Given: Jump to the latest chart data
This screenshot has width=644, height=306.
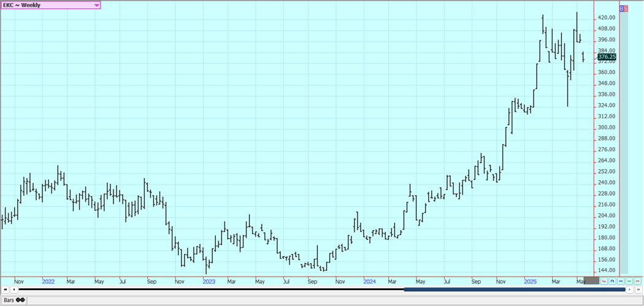Looking at the screenshot, I should [638, 289].
